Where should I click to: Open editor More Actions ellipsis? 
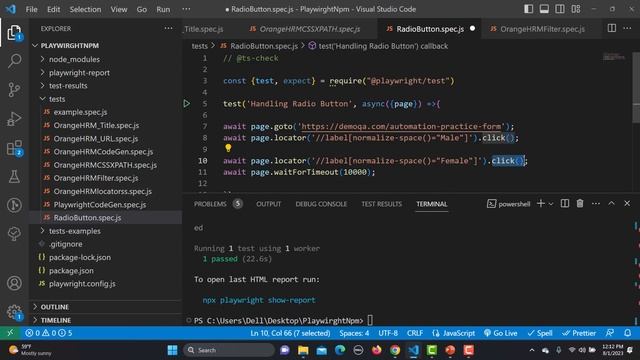(627, 28)
